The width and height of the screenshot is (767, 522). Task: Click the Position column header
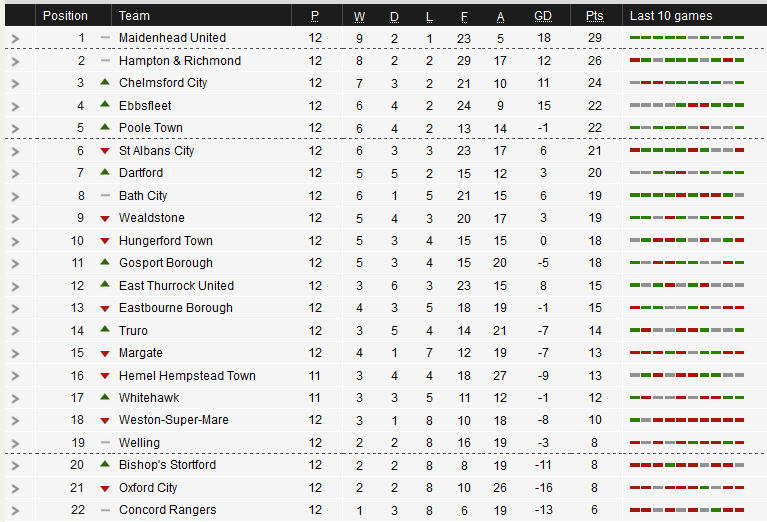(65, 16)
